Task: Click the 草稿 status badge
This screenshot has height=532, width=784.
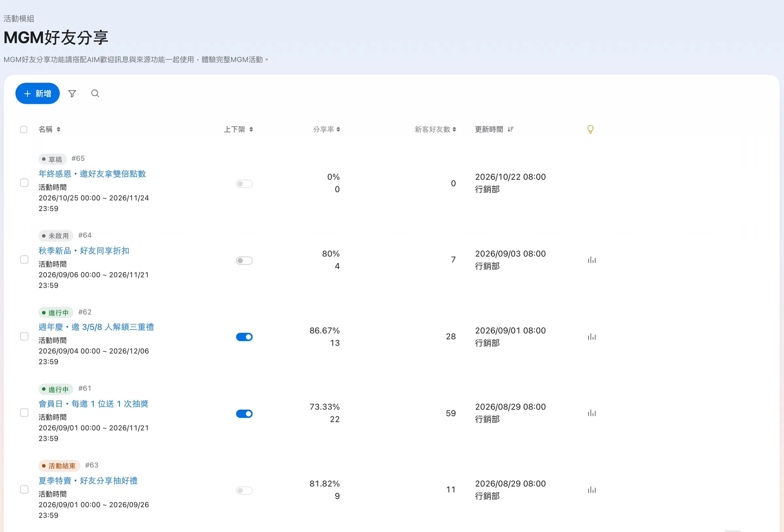Action: point(52,159)
